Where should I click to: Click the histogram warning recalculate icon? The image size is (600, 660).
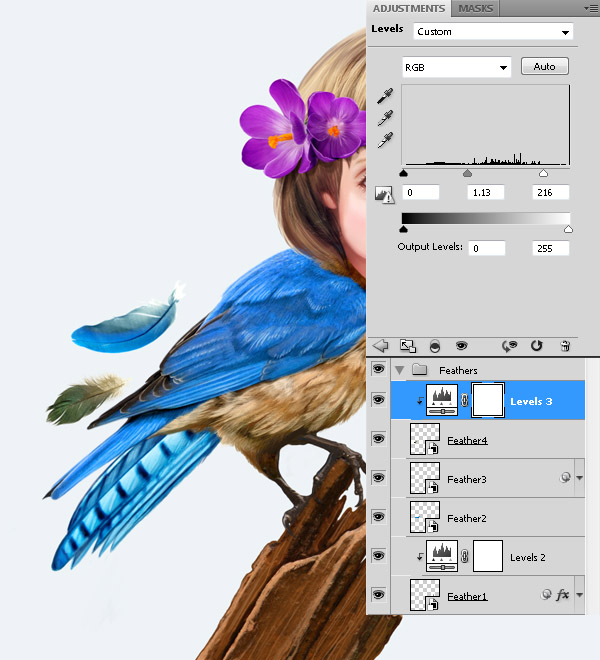click(384, 194)
